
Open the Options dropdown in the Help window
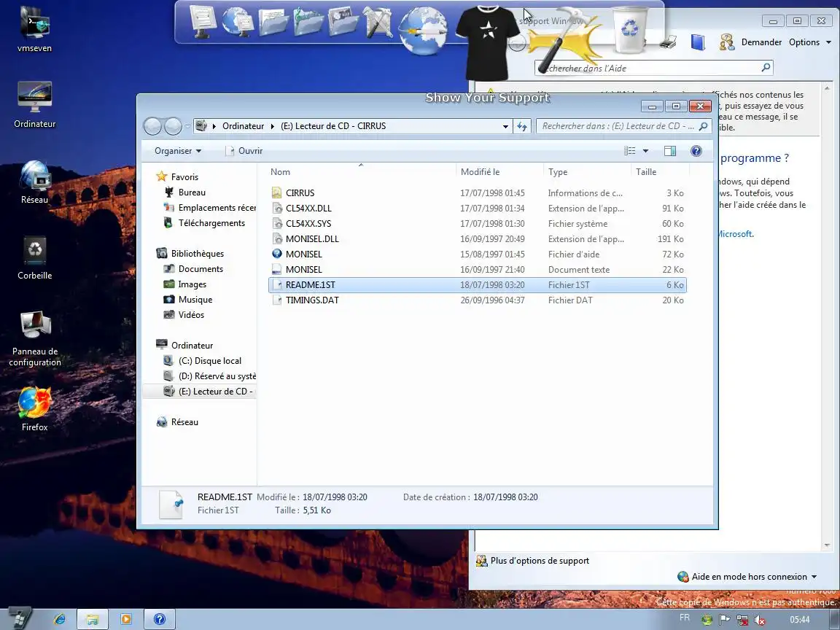click(809, 42)
